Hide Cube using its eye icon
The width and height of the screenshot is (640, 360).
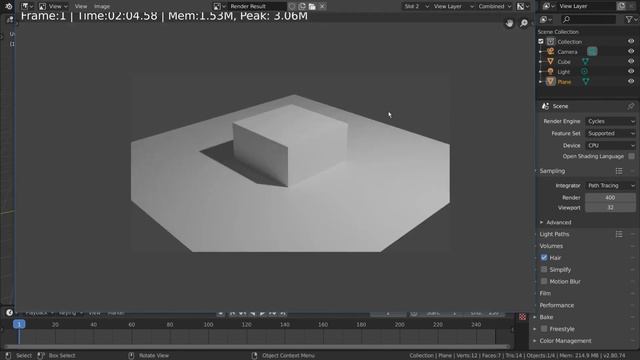(x=631, y=62)
